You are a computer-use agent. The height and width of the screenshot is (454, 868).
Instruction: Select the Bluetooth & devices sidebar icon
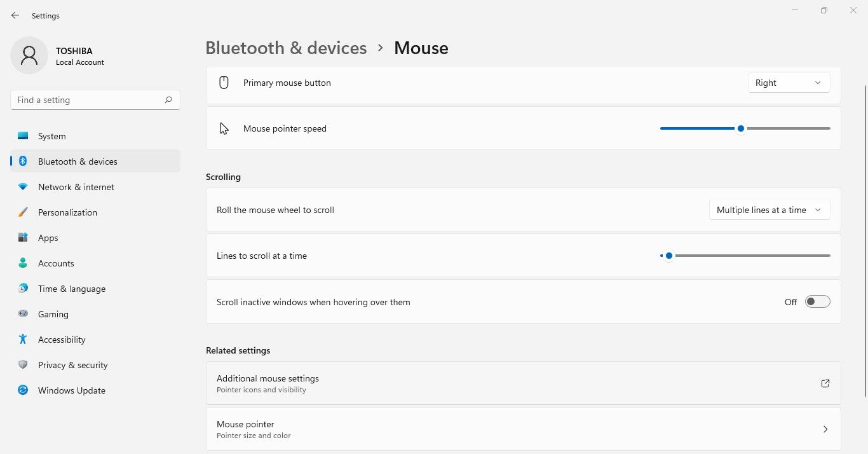point(23,161)
